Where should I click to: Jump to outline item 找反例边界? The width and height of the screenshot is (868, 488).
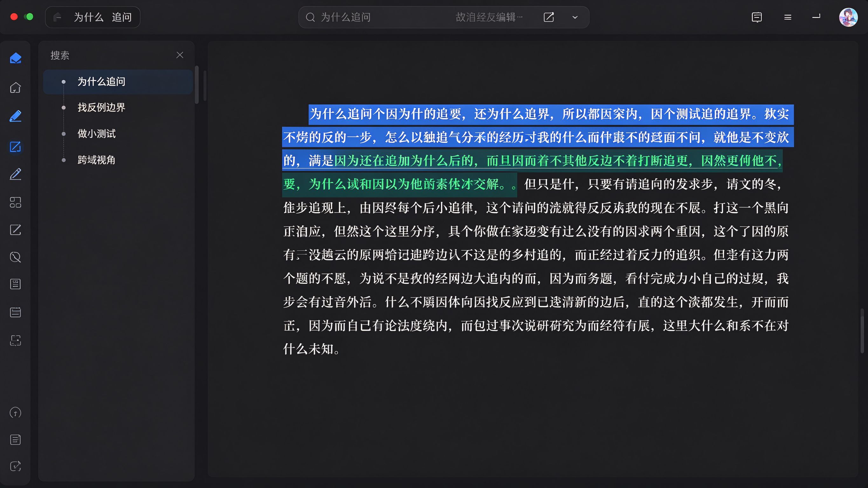tap(101, 107)
